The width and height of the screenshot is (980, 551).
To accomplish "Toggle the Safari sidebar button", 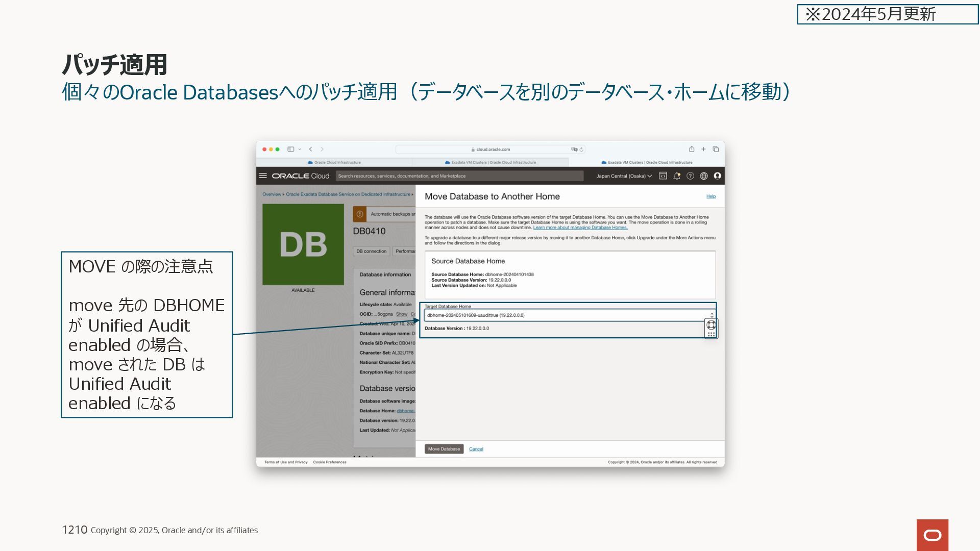I will point(290,149).
